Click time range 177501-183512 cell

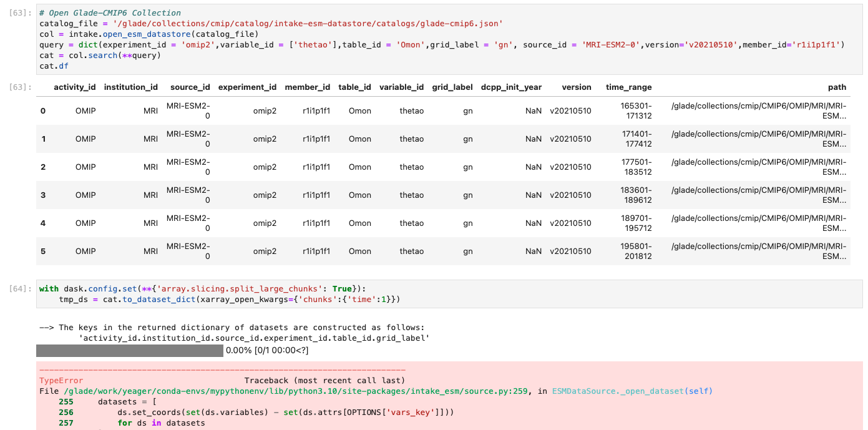pyautogui.click(x=636, y=167)
